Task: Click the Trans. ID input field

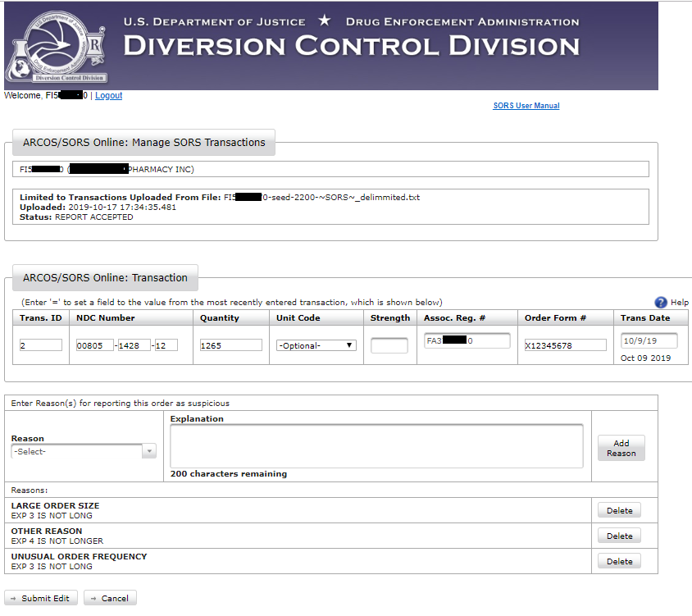Action: tap(41, 345)
